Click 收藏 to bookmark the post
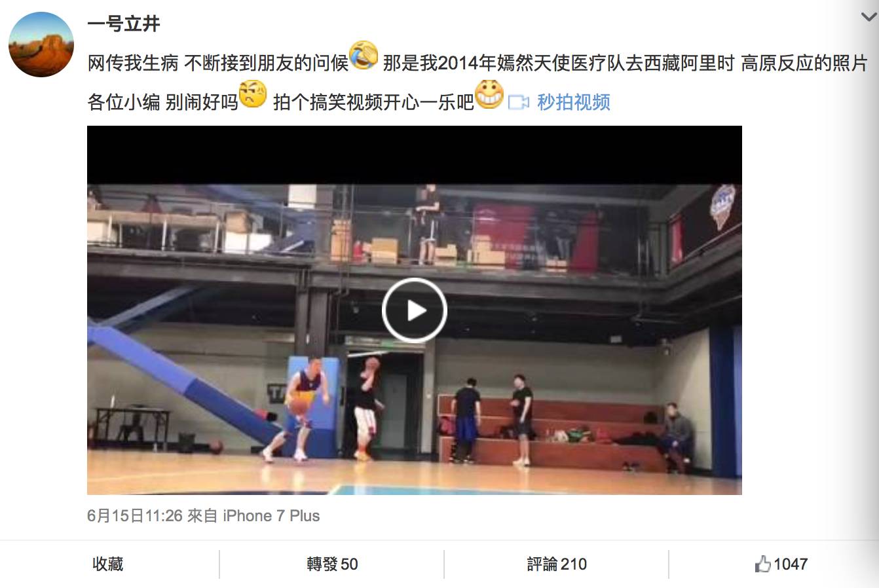The height and width of the screenshot is (588, 879). 108,564
